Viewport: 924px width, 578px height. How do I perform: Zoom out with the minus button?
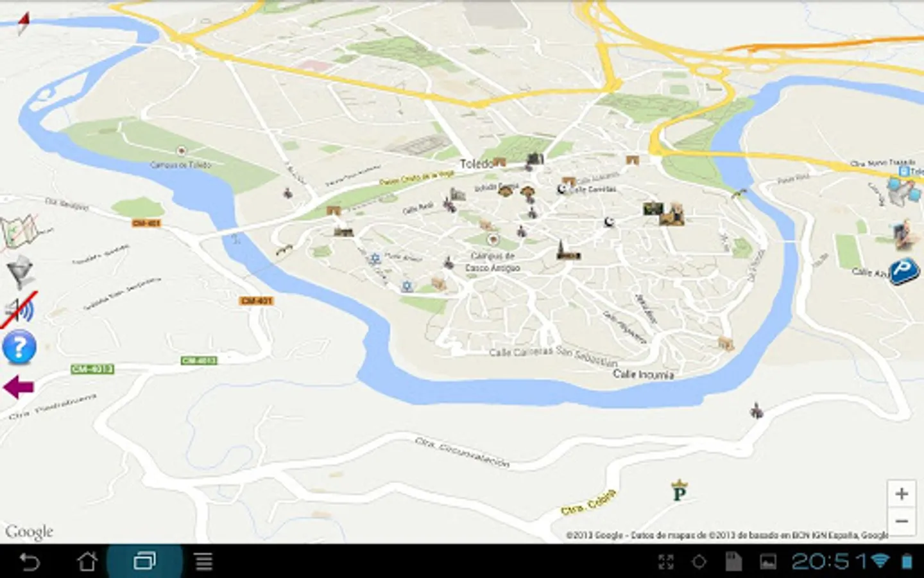pyautogui.click(x=901, y=521)
